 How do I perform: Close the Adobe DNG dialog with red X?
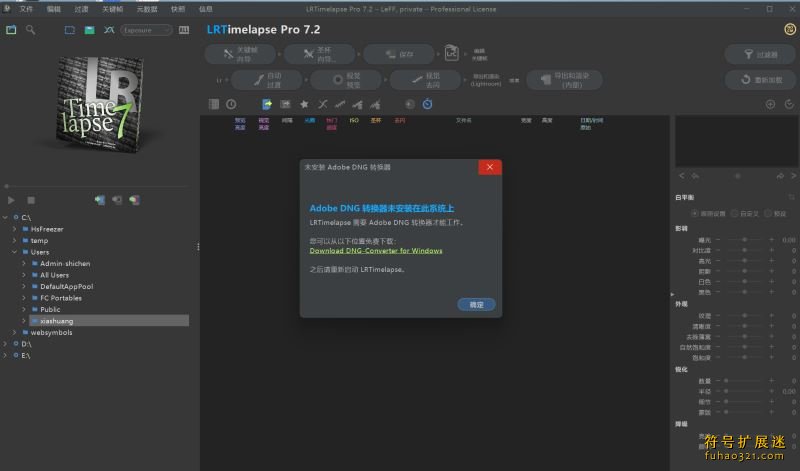tap(490, 167)
